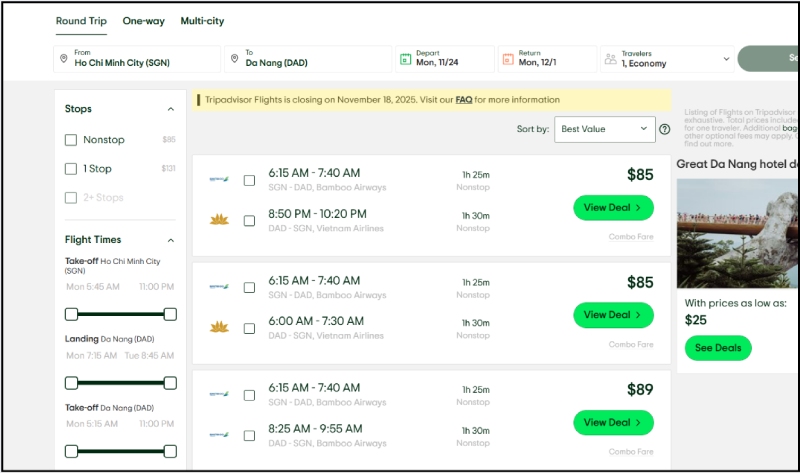Select checkbox for 6:00 AM - 7:30 AM flight
This screenshot has height=473, width=800.
[x=249, y=329]
